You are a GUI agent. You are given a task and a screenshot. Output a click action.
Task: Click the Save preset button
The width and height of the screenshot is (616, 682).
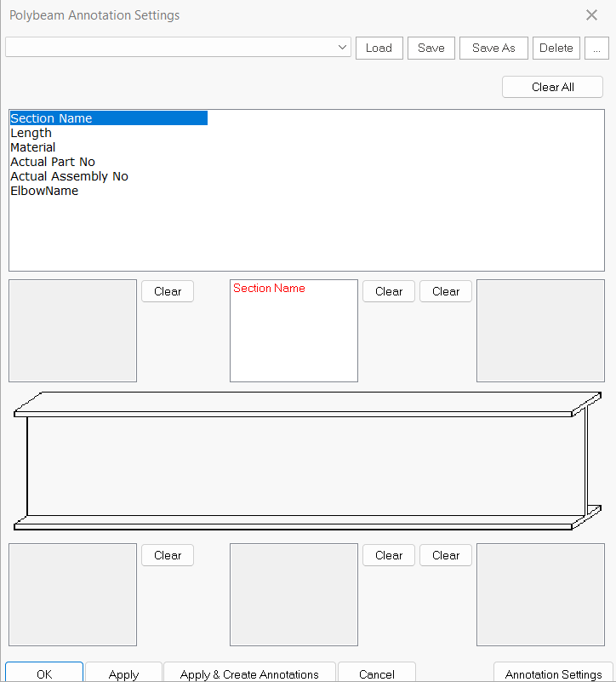[431, 48]
